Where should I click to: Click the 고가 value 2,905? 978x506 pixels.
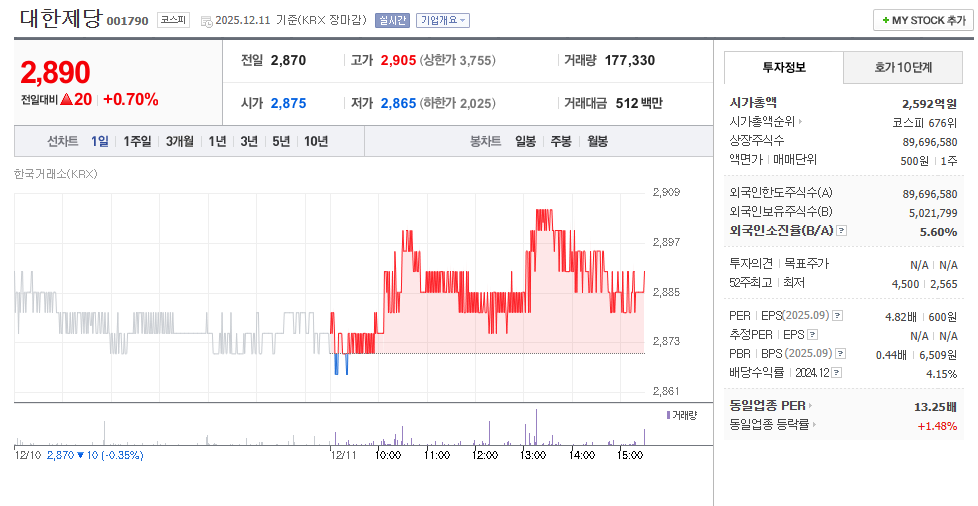click(399, 61)
